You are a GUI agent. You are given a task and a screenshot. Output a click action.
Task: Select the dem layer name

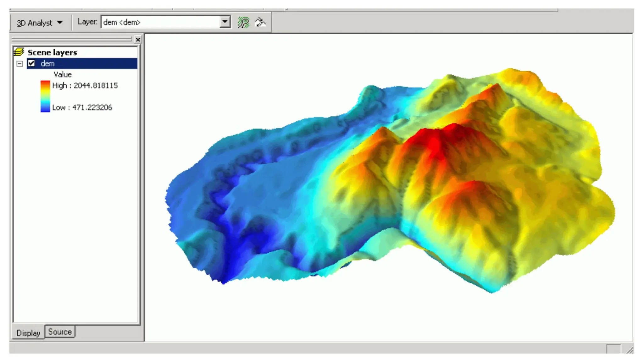coord(48,63)
